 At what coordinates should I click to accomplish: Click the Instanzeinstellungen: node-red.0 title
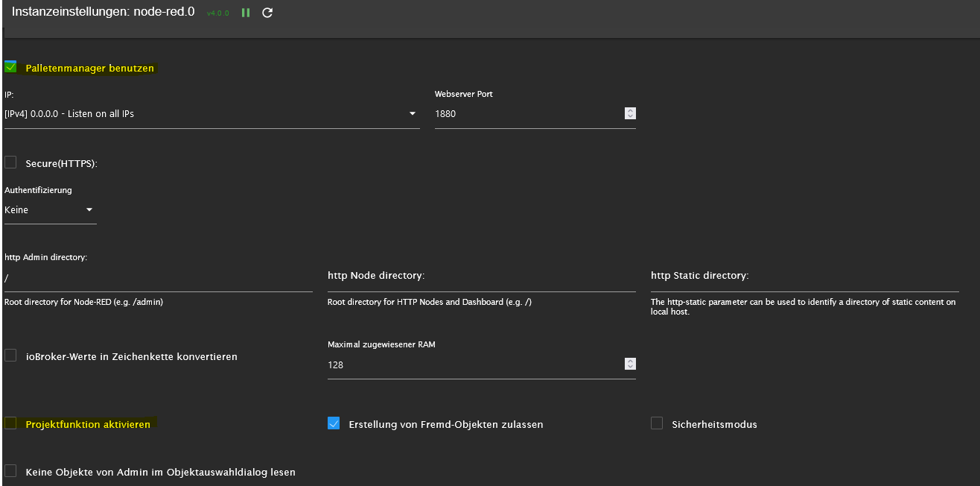[x=103, y=13]
